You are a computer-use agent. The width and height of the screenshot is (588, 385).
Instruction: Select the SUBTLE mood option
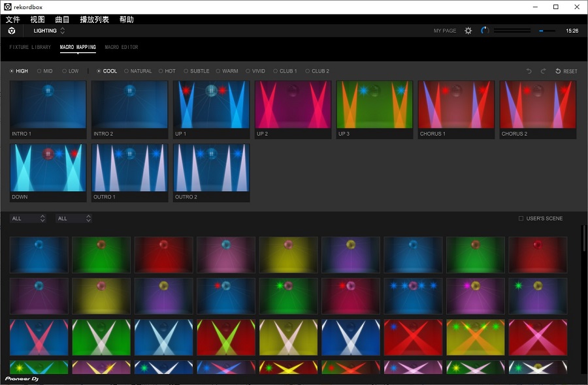point(197,71)
